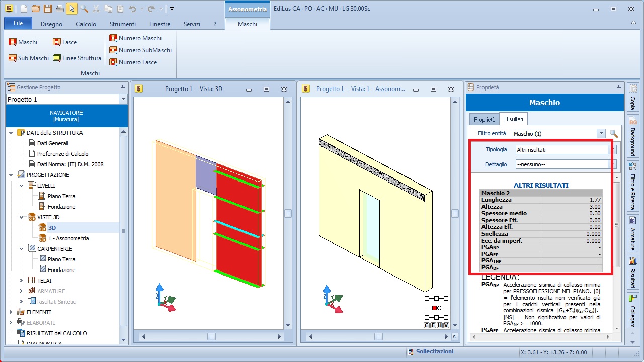
Task: Activate the selection arrow tool
Action: (x=72, y=9)
